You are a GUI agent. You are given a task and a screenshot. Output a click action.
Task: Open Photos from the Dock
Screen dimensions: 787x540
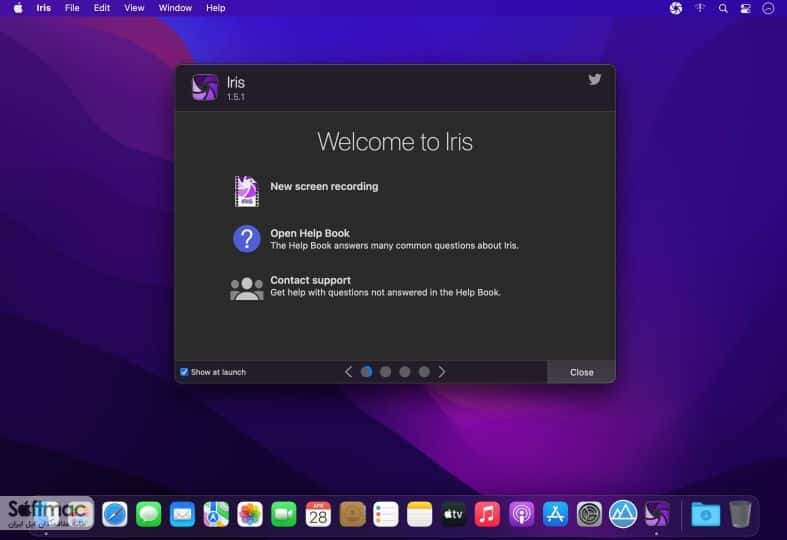point(250,514)
